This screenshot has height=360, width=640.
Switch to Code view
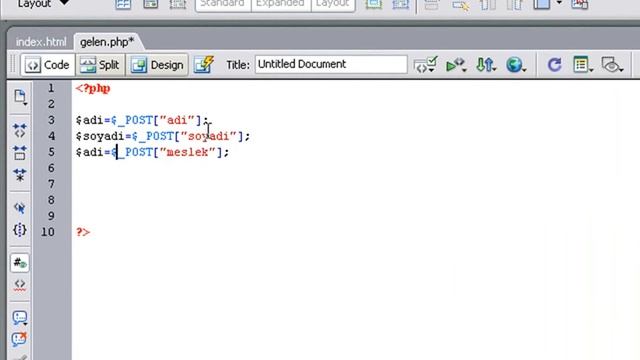tap(48, 65)
